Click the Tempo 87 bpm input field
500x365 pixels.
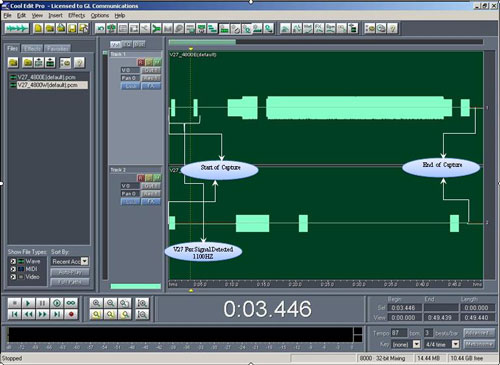399,333
